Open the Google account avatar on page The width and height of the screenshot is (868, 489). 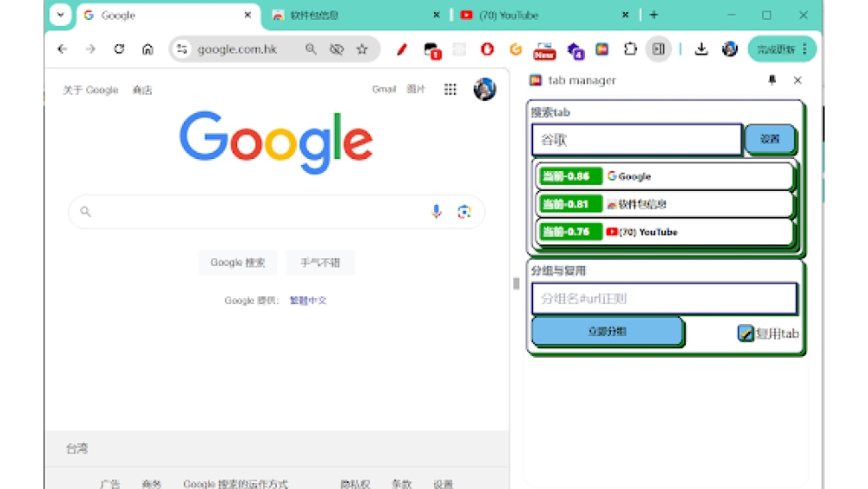tap(484, 89)
